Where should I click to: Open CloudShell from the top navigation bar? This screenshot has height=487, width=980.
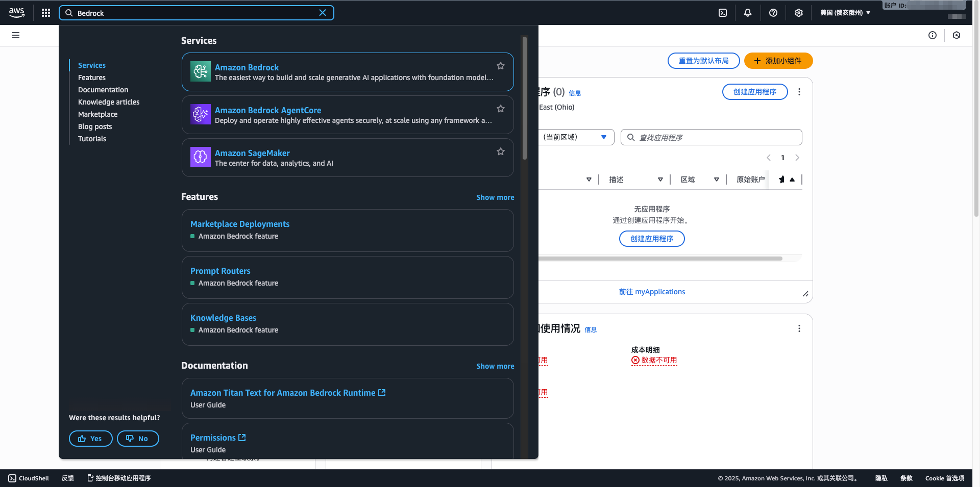click(723, 13)
